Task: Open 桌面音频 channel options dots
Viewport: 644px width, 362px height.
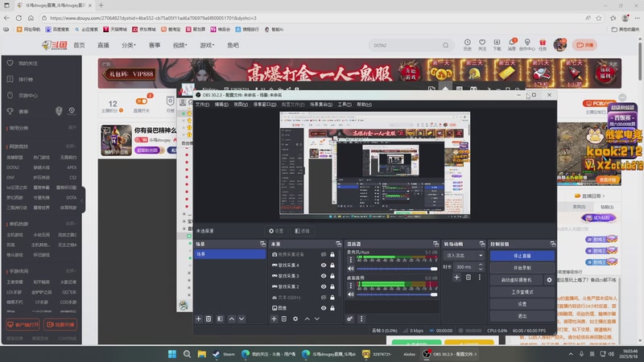Action: [x=351, y=286]
